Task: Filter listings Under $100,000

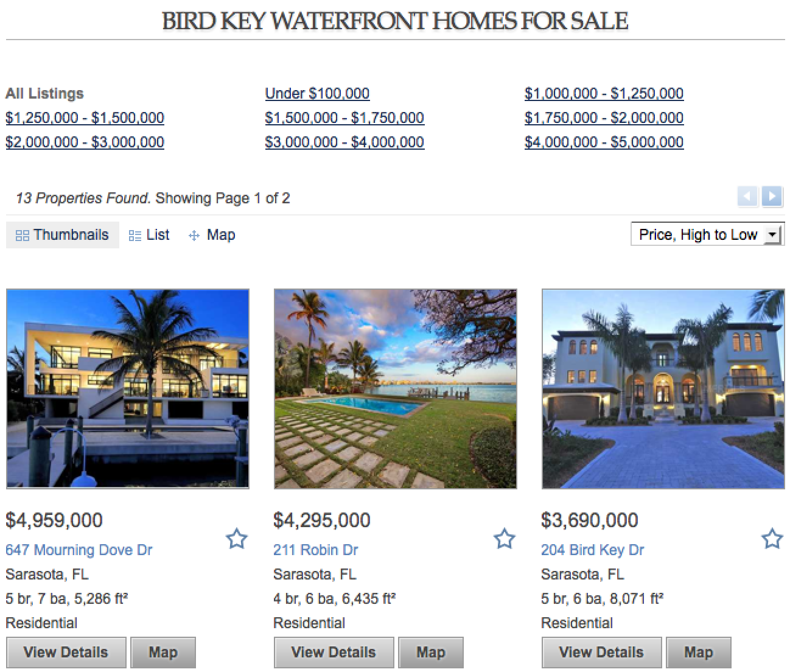Action: pyautogui.click(x=317, y=94)
